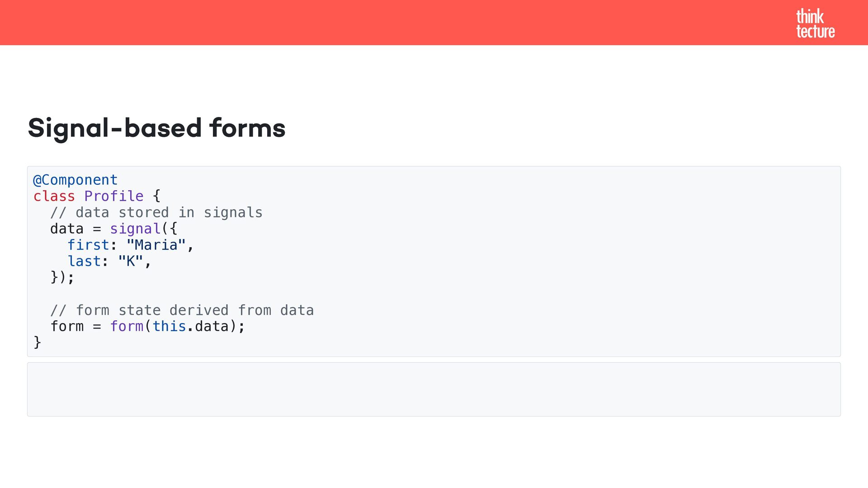Click the black "form" variable name
This screenshot has width=868, height=488.
(x=66, y=326)
